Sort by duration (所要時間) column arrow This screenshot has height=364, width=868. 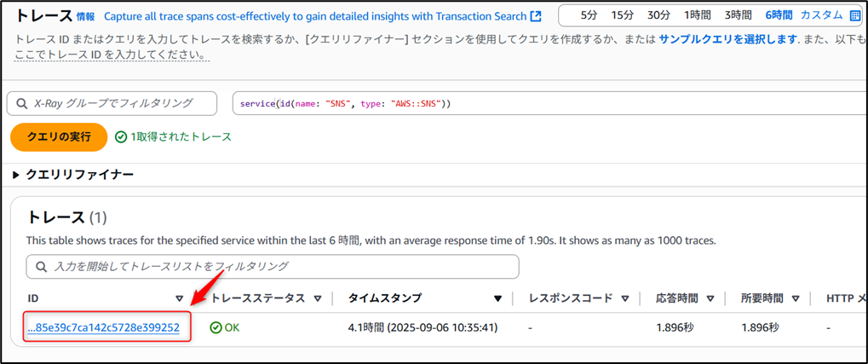click(x=795, y=298)
